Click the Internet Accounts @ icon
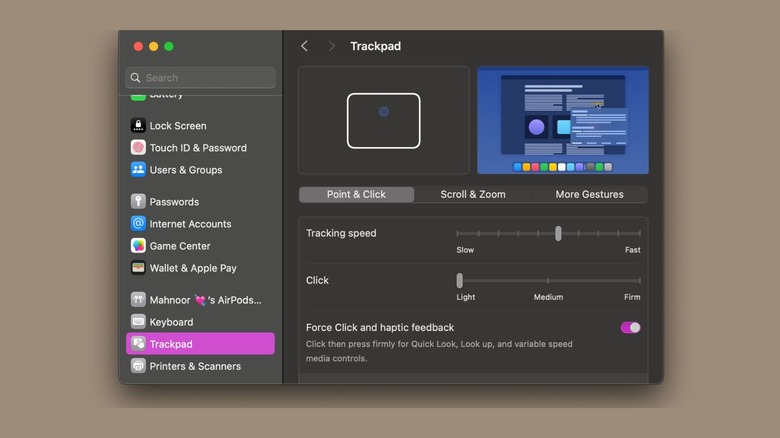Screen dimensions: 780x438 [138, 224]
